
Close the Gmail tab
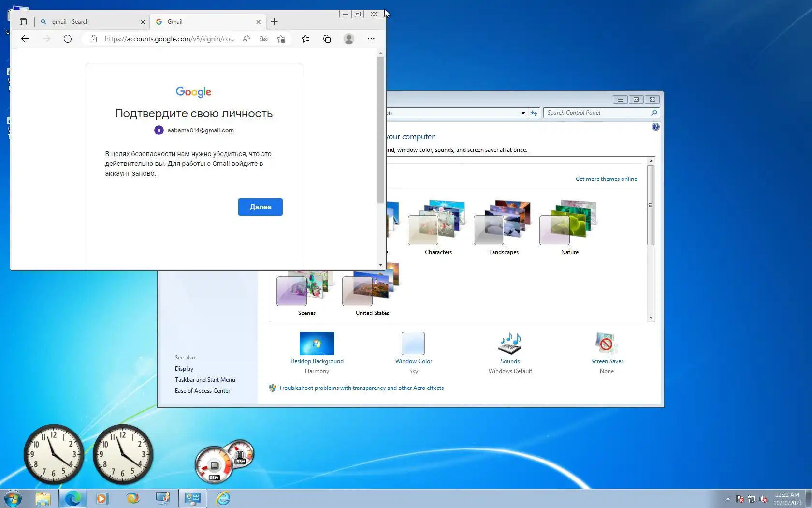pyautogui.click(x=258, y=22)
